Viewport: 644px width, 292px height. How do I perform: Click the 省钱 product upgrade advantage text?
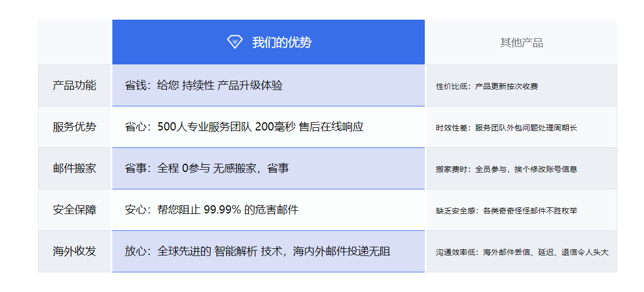tap(203, 86)
